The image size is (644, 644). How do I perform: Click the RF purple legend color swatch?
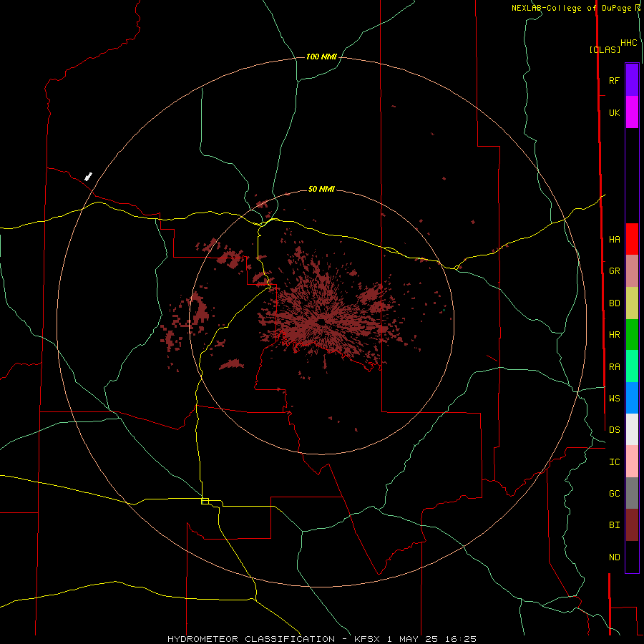click(x=632, y=80)
